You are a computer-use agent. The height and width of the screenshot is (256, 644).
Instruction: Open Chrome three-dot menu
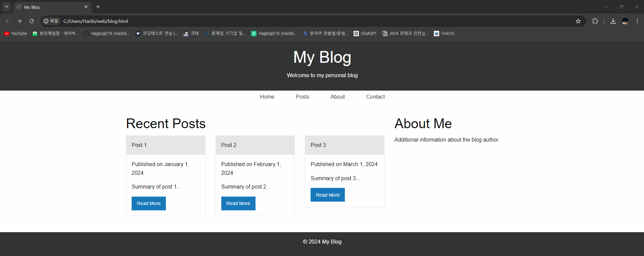click(637, 21)
